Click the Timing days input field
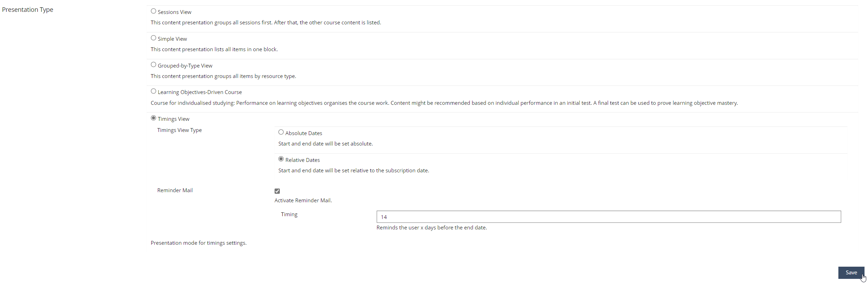 pyautogui.click(x=608, y=217)
